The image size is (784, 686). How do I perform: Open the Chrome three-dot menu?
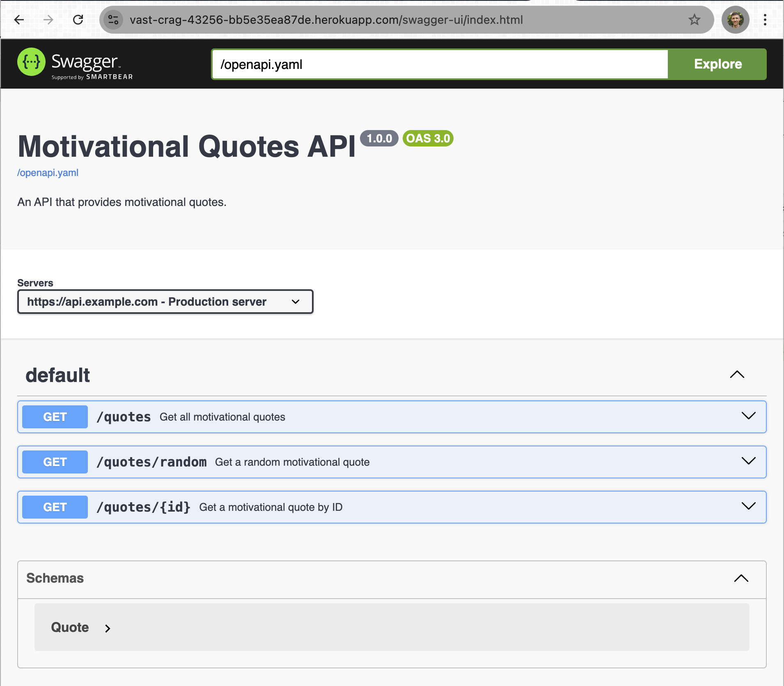pos(765,20)
